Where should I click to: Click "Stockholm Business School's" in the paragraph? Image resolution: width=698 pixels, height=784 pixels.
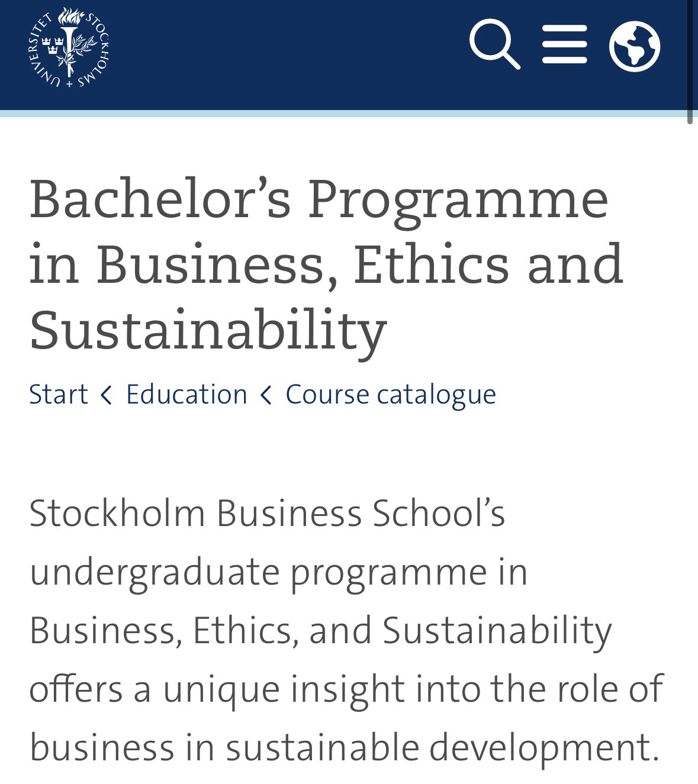tap(267, 513)
